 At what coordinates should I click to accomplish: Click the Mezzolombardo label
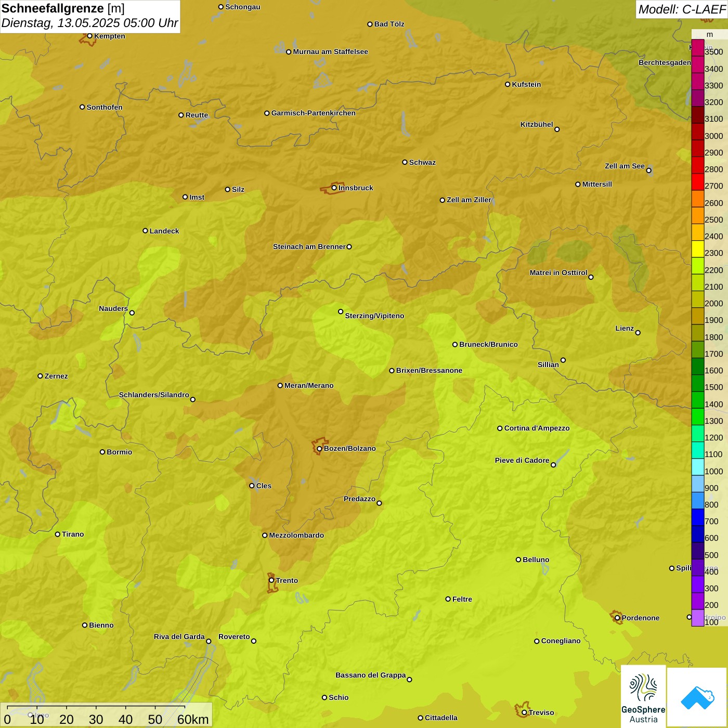(x=296, y=535)
